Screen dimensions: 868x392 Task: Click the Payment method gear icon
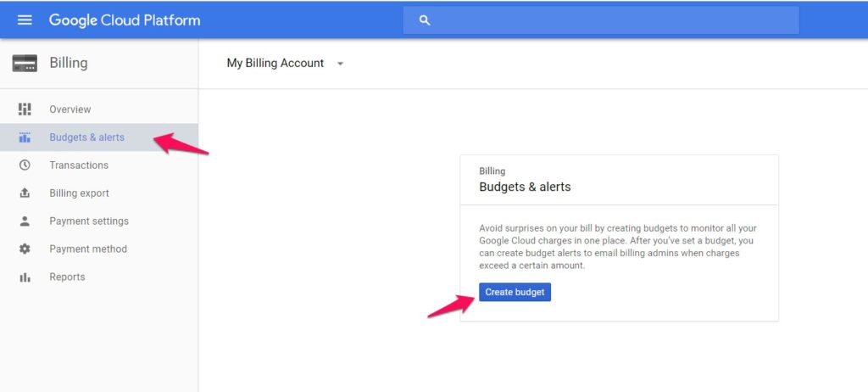[25, 249]
